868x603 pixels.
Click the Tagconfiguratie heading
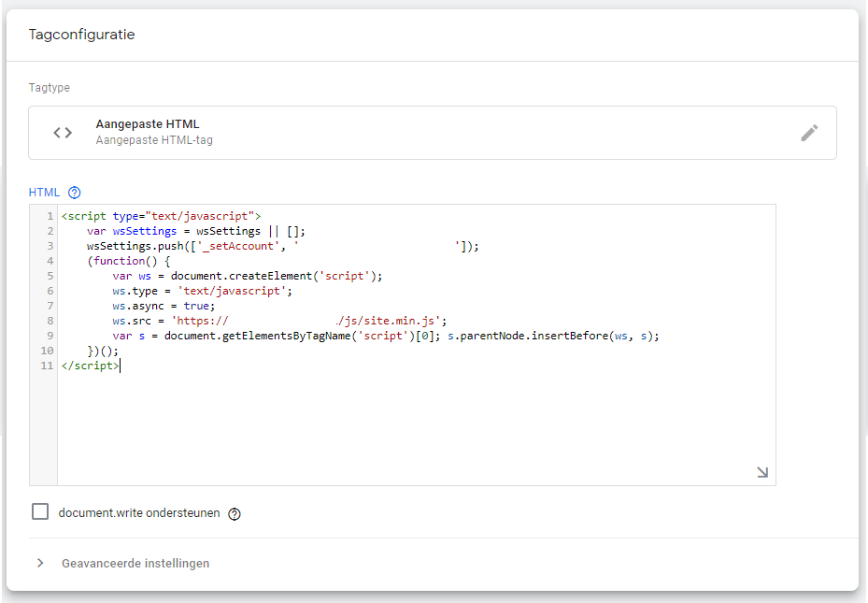click(81, 35)
